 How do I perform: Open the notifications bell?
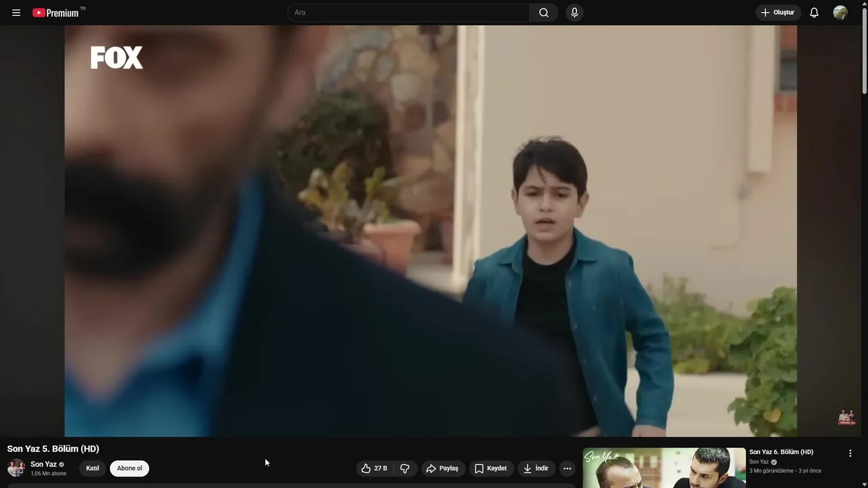(814, 13)
